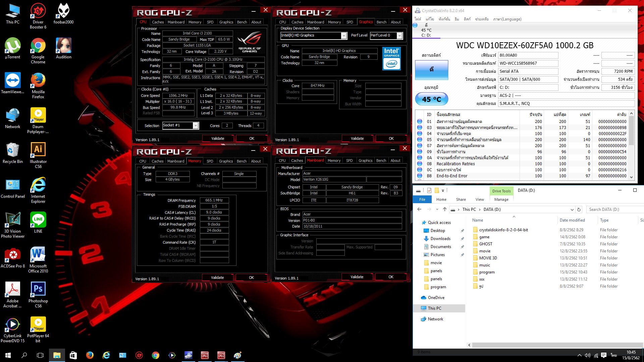Select the LINE desktop shortcut

coord(38,223)
